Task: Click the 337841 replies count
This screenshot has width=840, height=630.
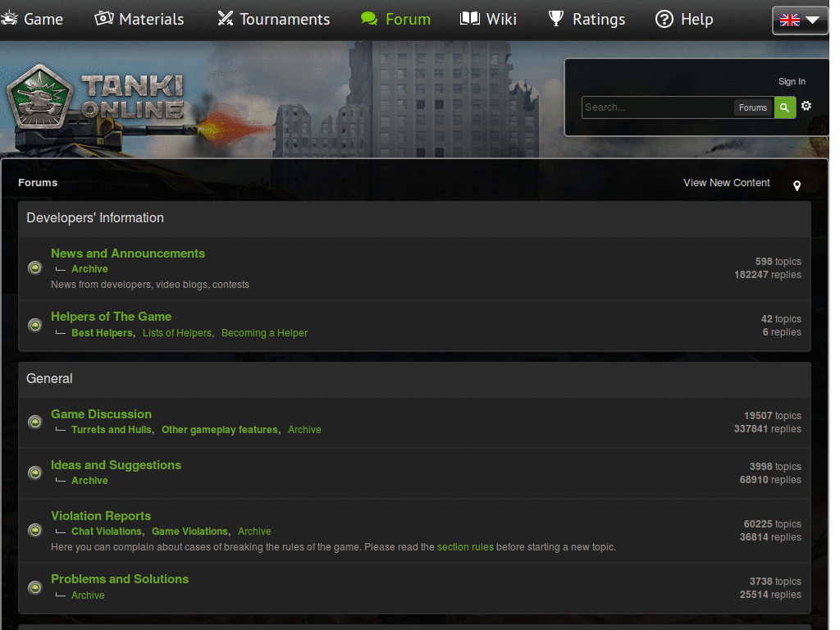Action: tap(767, 429)
